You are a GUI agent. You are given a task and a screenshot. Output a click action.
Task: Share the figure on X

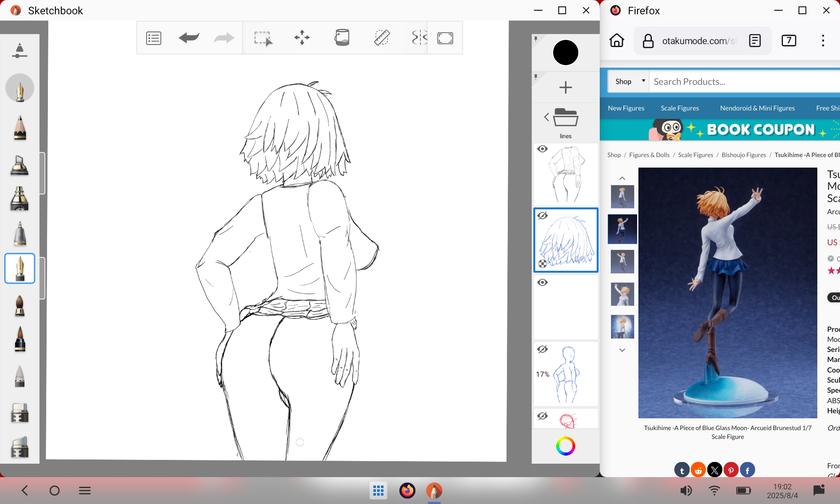pyautogui.click(x=715, y=470)
